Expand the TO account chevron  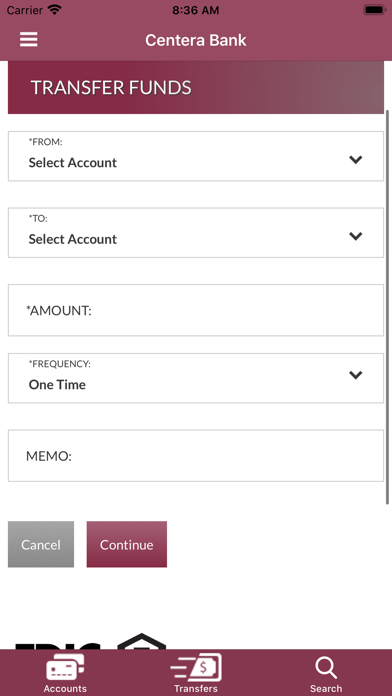point(356,236)
